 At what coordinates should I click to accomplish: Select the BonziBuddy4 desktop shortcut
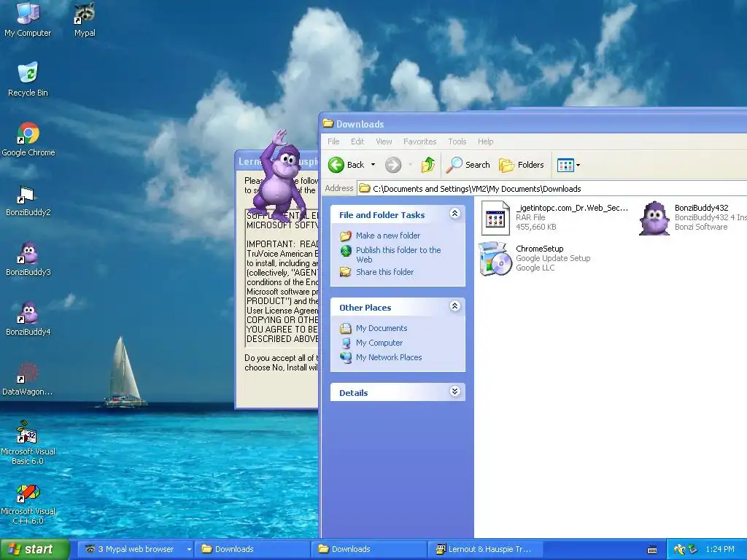coord(28,319)
